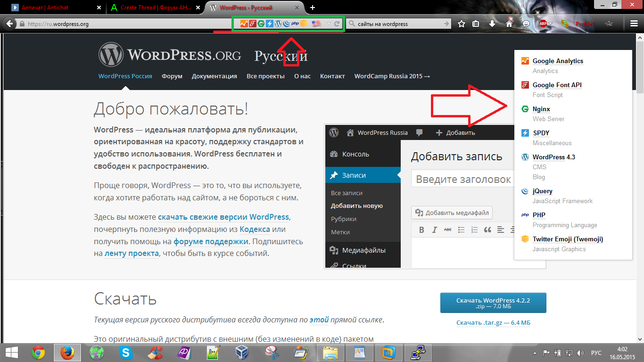
Task: Click the WordPress.org logo
Action: point(170,55)
